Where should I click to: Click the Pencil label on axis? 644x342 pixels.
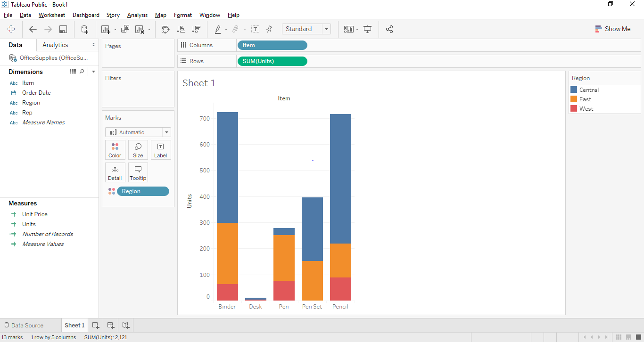[340, 307]
